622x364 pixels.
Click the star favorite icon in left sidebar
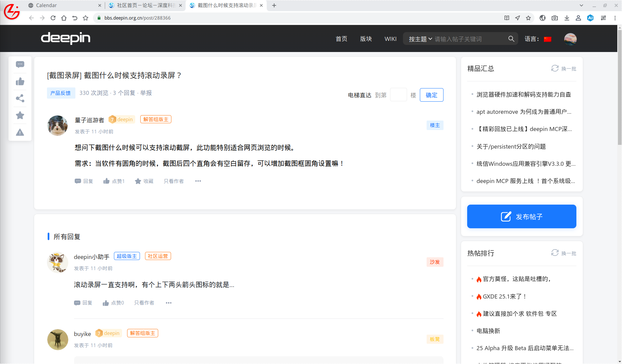[20, 115]
